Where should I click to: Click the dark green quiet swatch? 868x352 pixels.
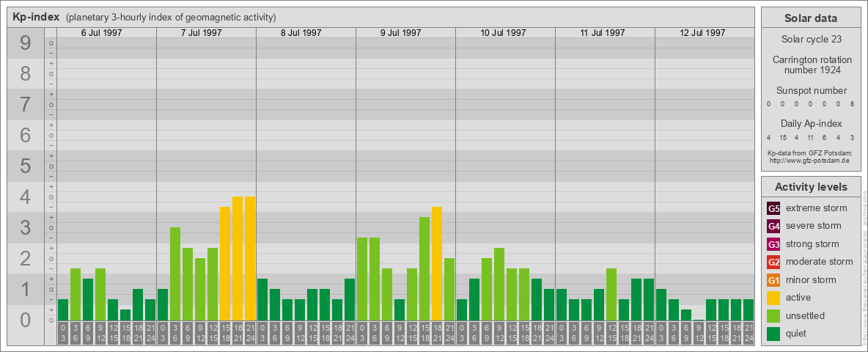click(x=773, y=333)
